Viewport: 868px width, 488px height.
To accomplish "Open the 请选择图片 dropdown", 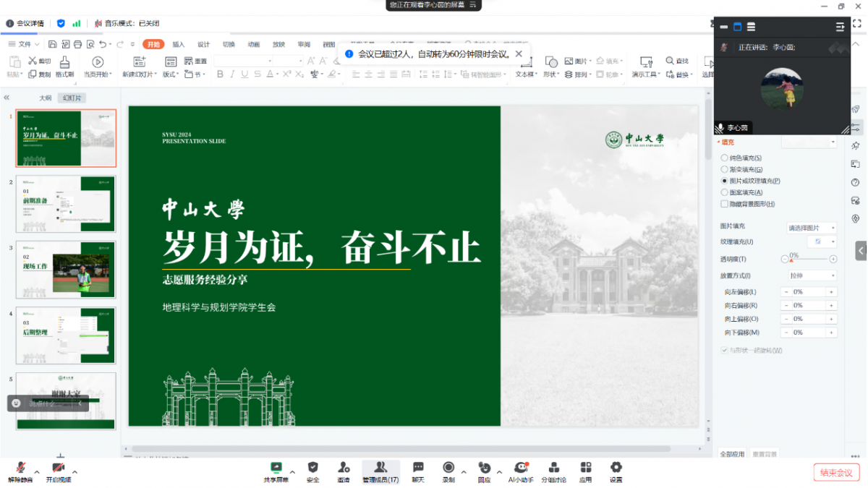I will 811,228.
